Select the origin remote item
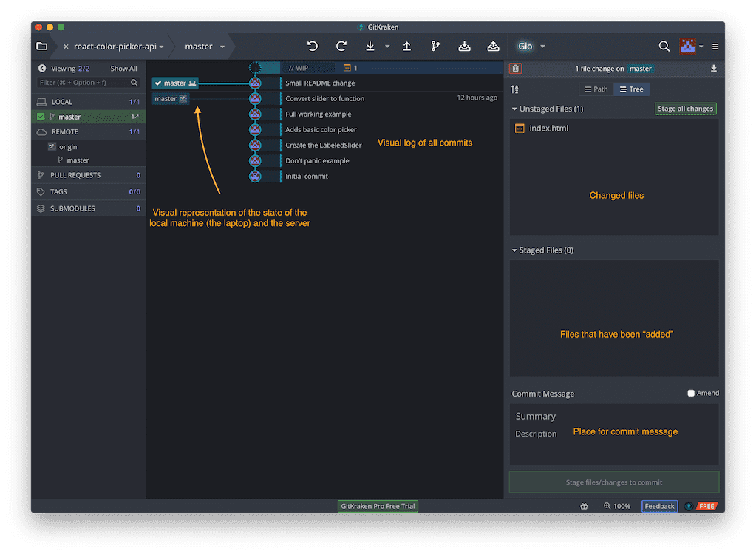Image resolution: width=756 pixels, height=554 pixels. [x=67, y=146]
